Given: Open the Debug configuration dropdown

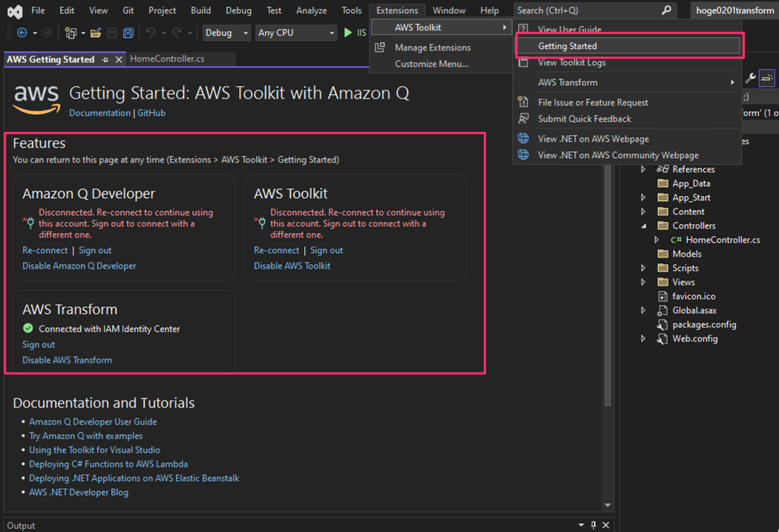Looking at the screenshot, I should (x=226, y=33).
